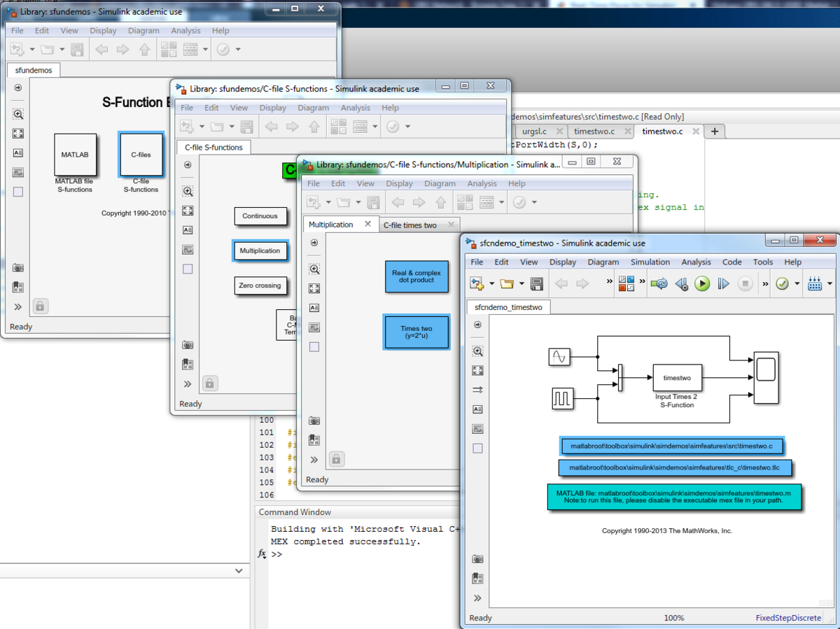Save the sfcndemo_timestwo model via floppy icon
Screen dimensions: 840x629
(x=537, y=283)
